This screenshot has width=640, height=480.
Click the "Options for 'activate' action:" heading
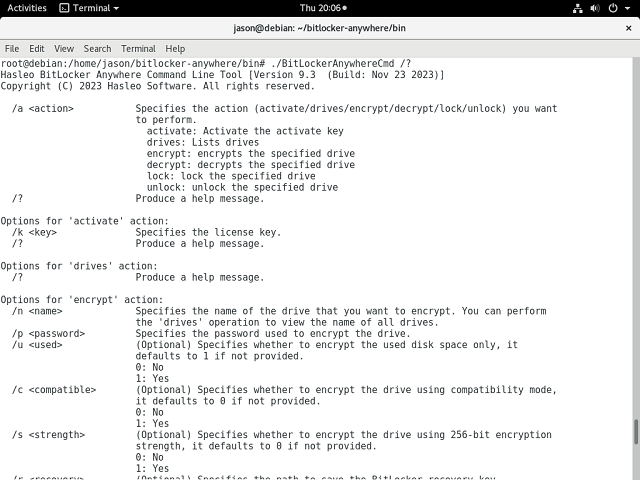(x=84, y=221)
